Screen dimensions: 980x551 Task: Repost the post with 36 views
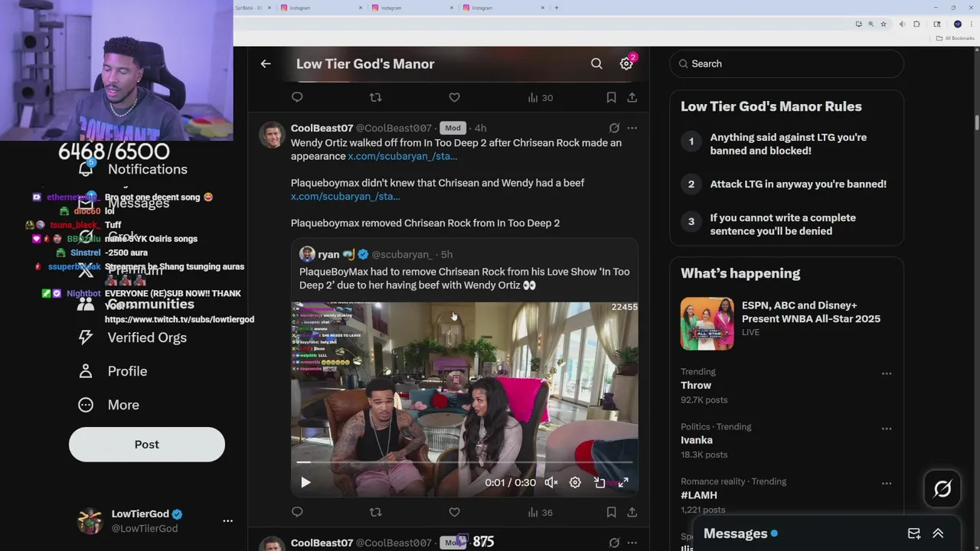375,512
